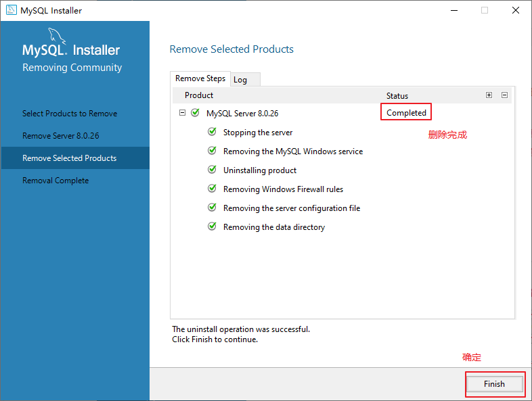Click check icon next to Stopping the server
Viewport: 532px width, 401px height.
click(212, 131)
